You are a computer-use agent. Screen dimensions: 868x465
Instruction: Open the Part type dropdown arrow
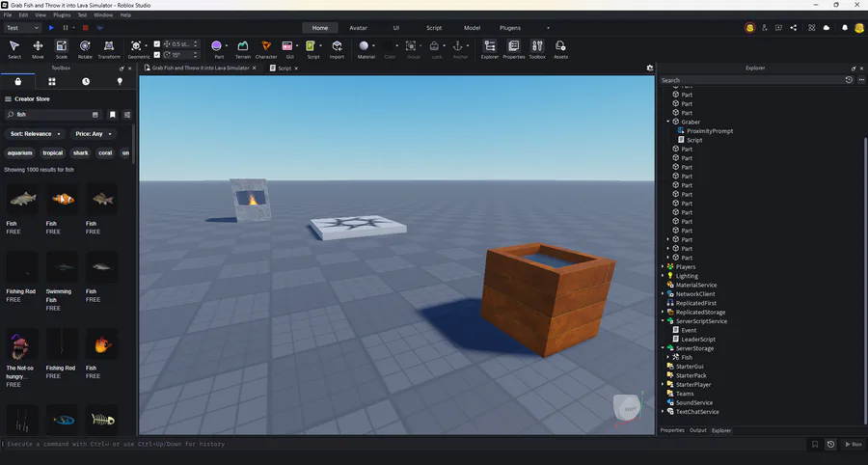(x=226, y=46)
